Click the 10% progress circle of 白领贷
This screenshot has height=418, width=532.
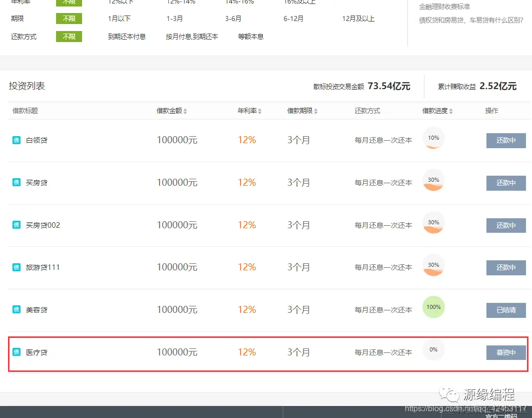click(x=433, y=138)
